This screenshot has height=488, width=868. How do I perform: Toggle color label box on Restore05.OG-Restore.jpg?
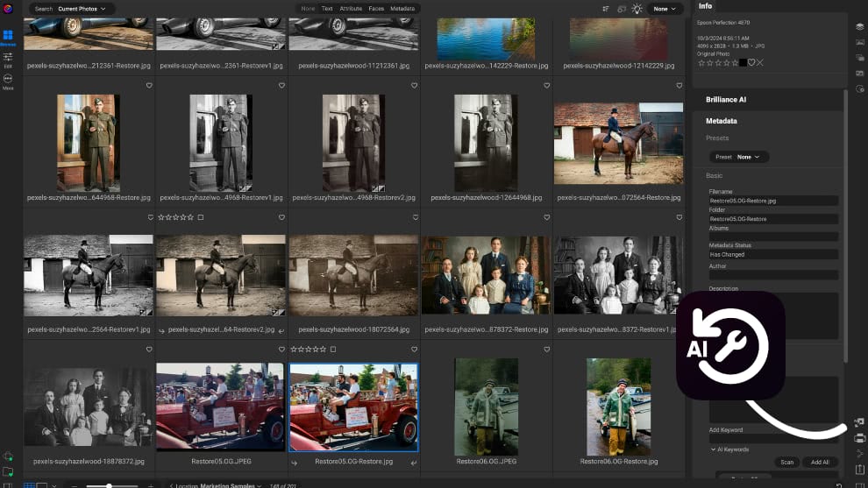[333, 349]
